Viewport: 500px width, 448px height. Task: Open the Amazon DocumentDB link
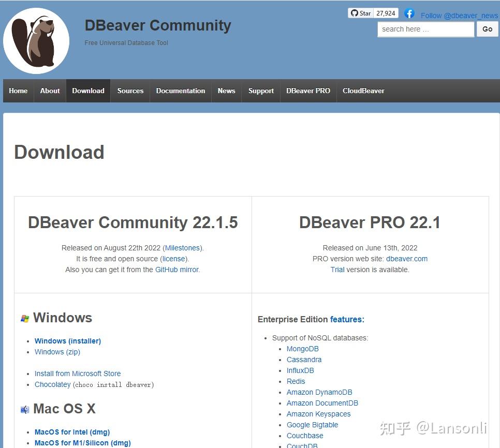322,403
